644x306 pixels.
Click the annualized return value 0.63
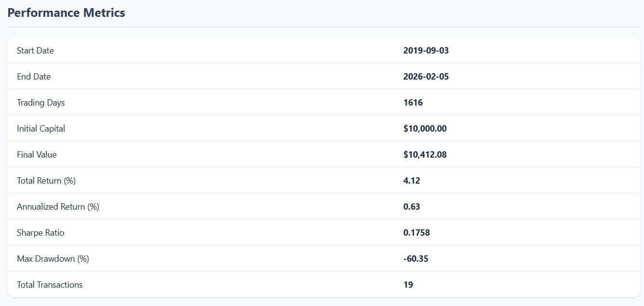(x=412, y=207)
